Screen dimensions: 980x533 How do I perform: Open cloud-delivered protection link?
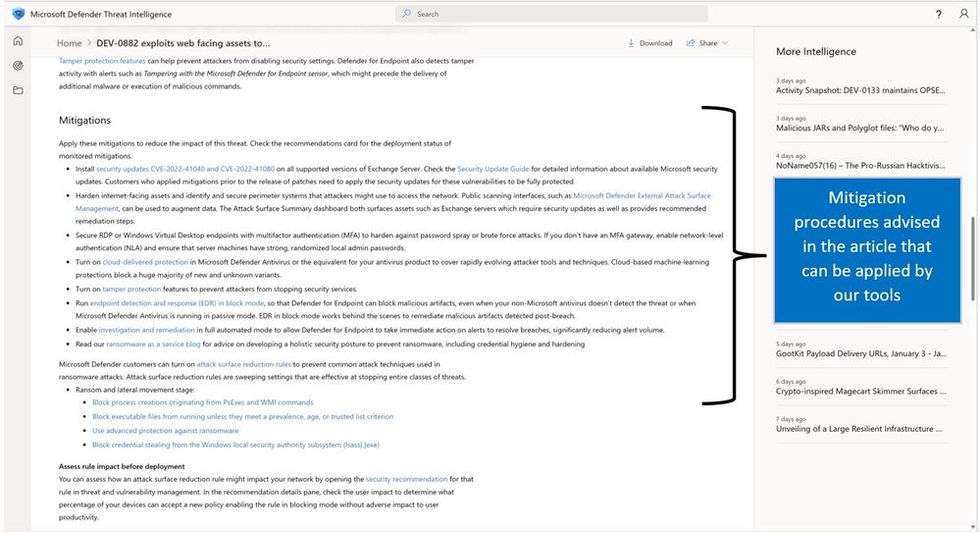tap(145, 262)
